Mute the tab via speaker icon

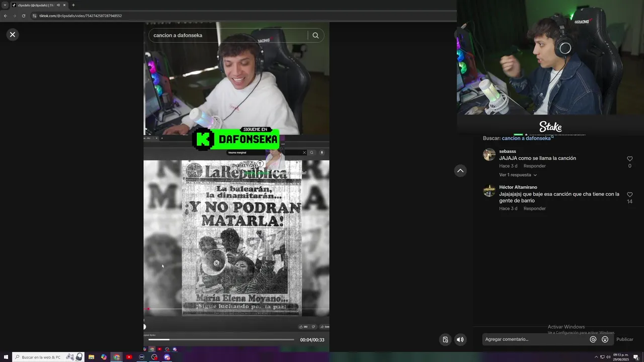(58, 5)
